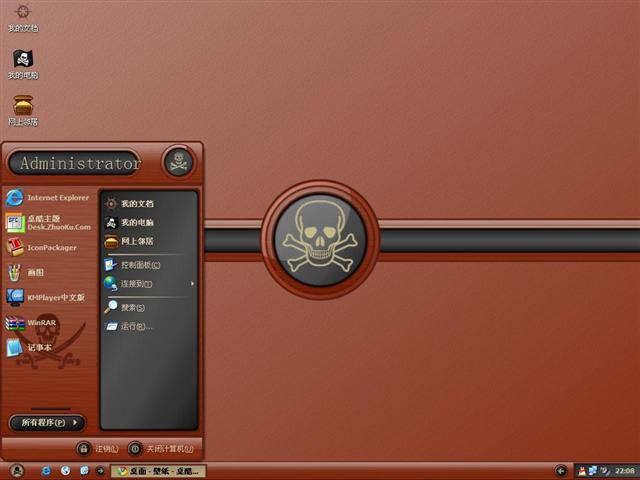
Task: Expand hidden tray icons with the arrow
Action: (561, 471)
